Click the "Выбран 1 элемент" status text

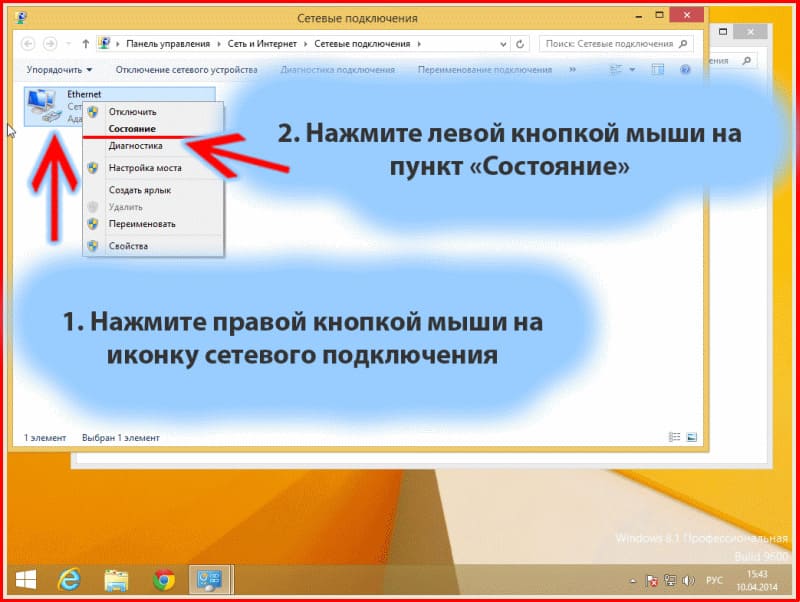pos(121,438)
